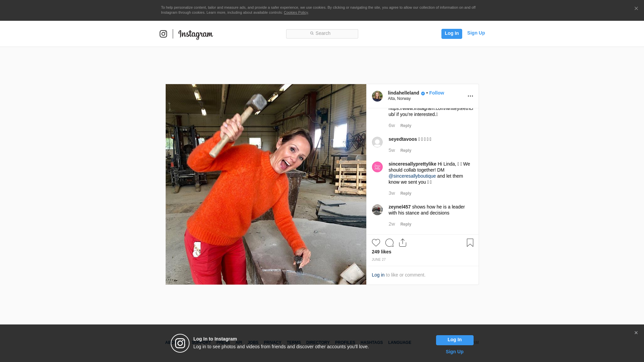The image size is (644, 362).
Task: Open footer TERMS link
Action: [294, 343]
